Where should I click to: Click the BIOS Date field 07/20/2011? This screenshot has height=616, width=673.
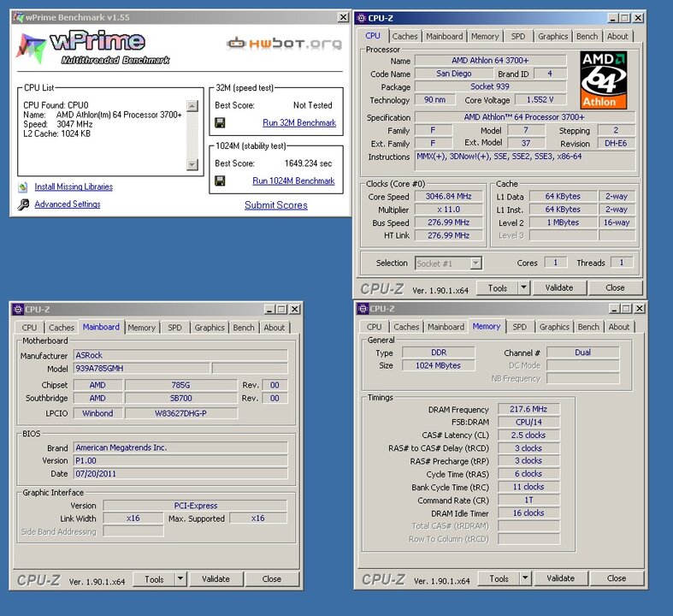point(180,473)
